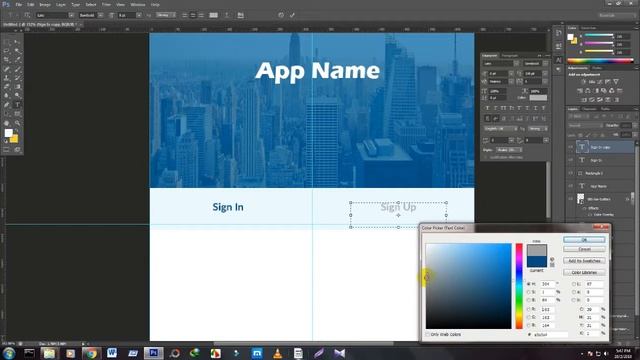Image resolution: width=640 pixels, height=360 pixels.
Task: Open the Create Warped Text option
Action: pos(227,15)
